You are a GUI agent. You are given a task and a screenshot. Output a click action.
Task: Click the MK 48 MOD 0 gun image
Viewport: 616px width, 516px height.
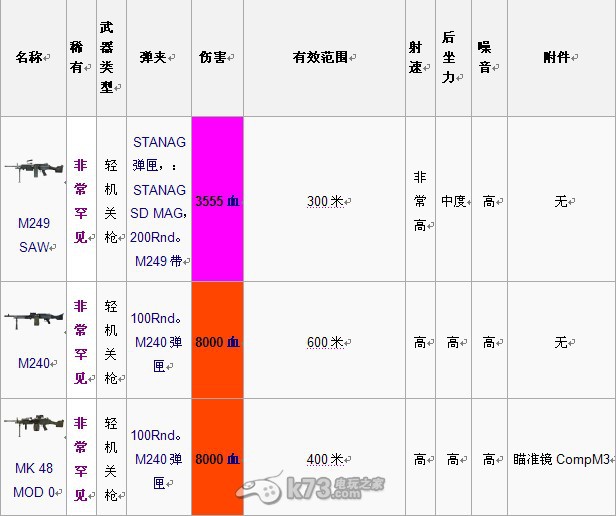click(x=33, y=424)
